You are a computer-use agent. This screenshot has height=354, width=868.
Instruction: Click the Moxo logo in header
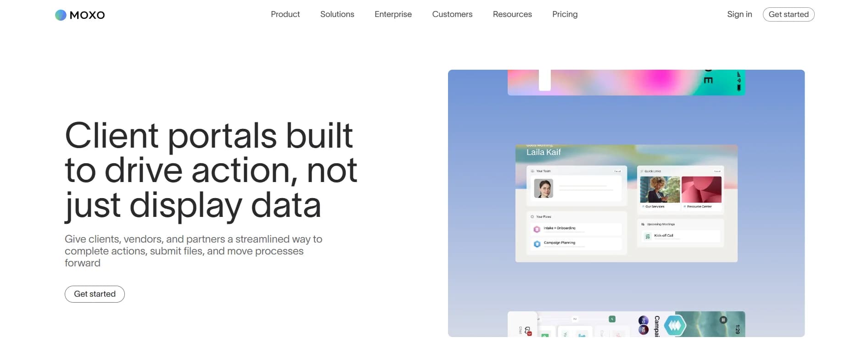point(80,15)
